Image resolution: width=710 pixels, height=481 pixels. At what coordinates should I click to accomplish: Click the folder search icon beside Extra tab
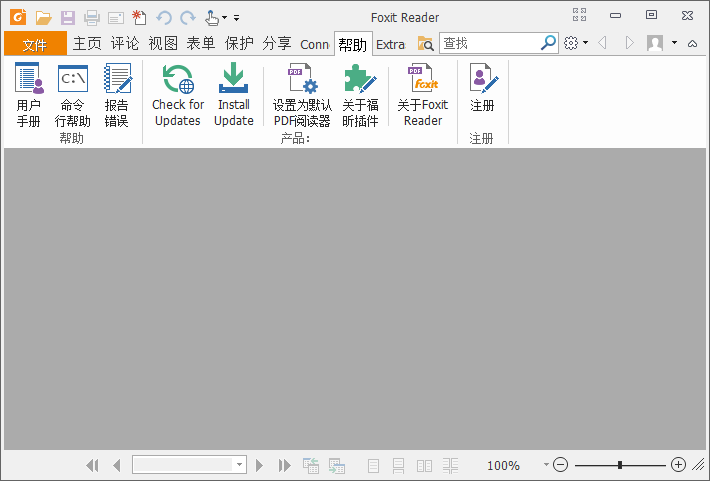click(426, 43)
